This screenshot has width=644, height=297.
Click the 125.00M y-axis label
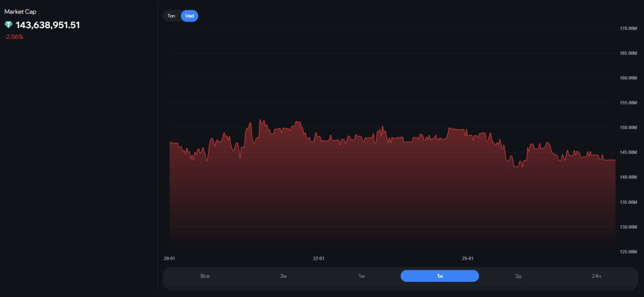coord(628,252)
